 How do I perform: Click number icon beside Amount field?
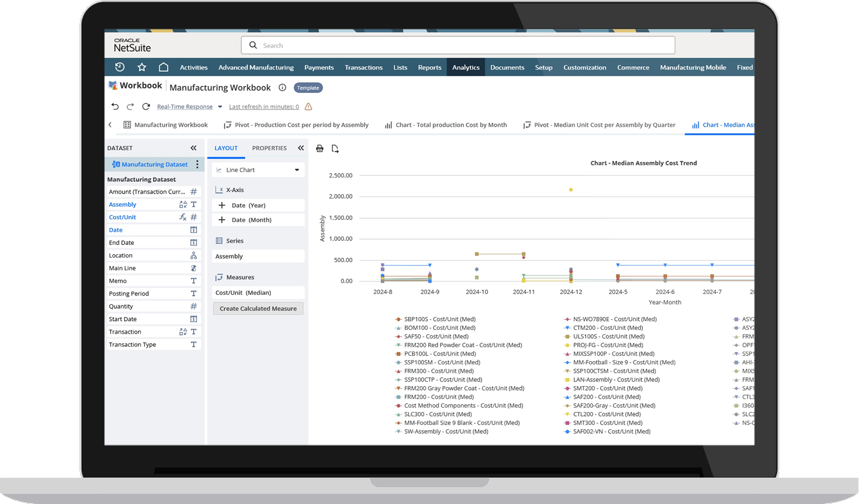(x=194, y=191)
